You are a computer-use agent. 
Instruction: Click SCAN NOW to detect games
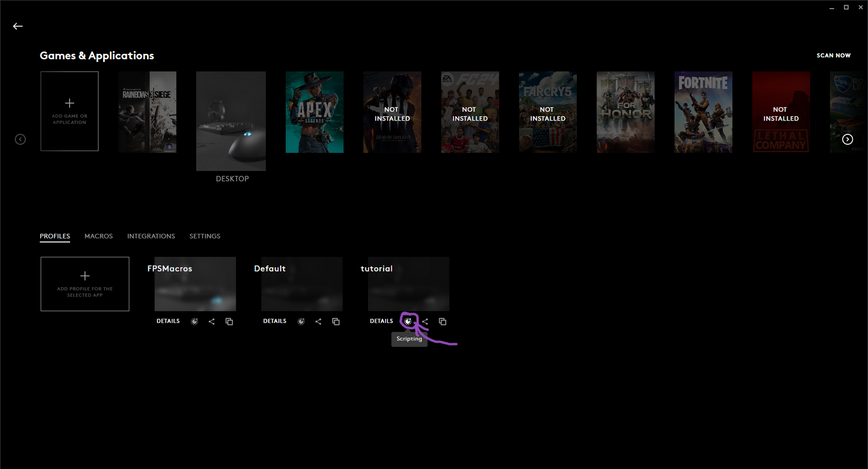click(833, 56)
